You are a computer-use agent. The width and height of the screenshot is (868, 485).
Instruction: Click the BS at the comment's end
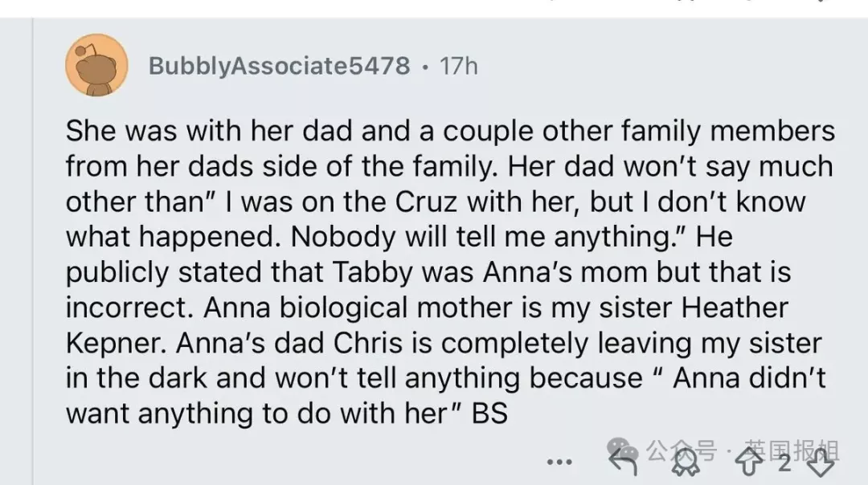489,414
